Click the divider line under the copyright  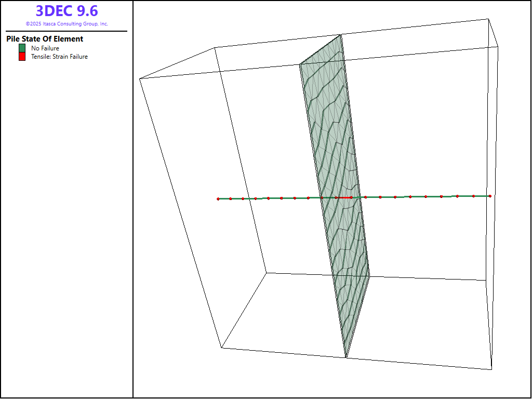click(66, 31)
